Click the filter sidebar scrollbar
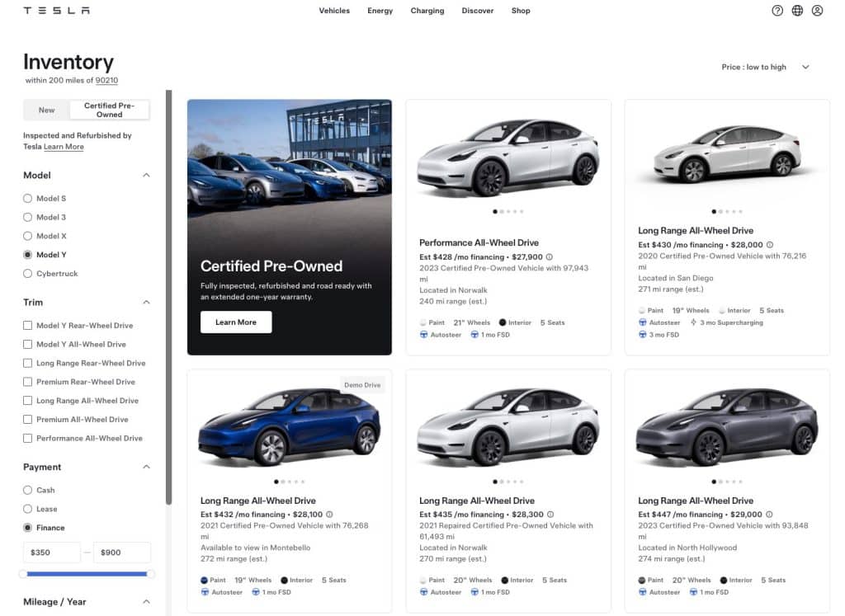This screenshot has height=616, width=845. [x=168, y=297]
